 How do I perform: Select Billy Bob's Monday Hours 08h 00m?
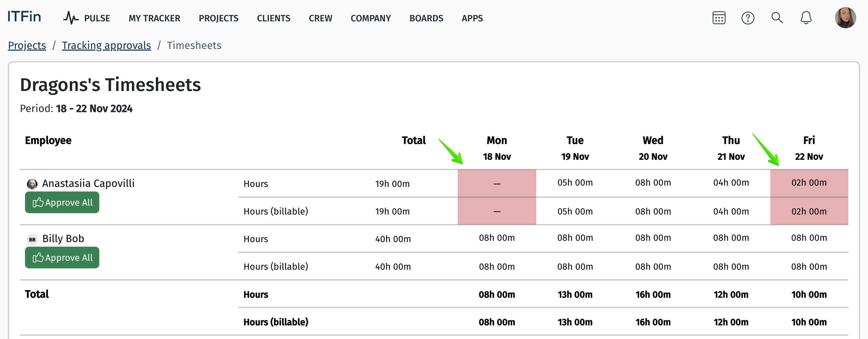tap(497, 238)
